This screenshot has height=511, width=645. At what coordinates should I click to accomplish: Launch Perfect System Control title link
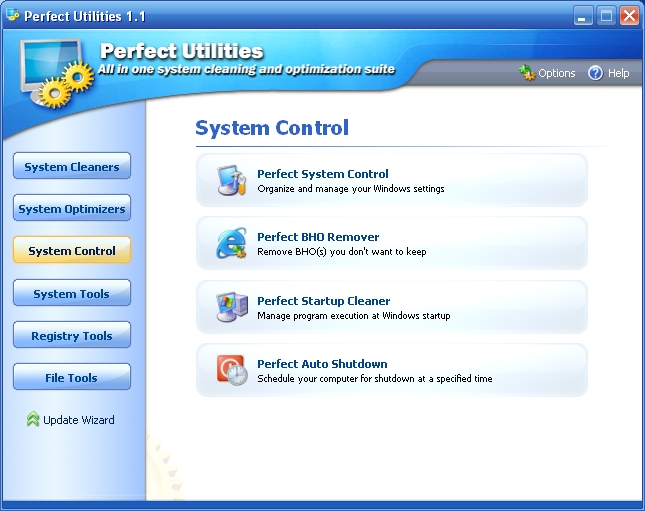click(x=322, y=174)
